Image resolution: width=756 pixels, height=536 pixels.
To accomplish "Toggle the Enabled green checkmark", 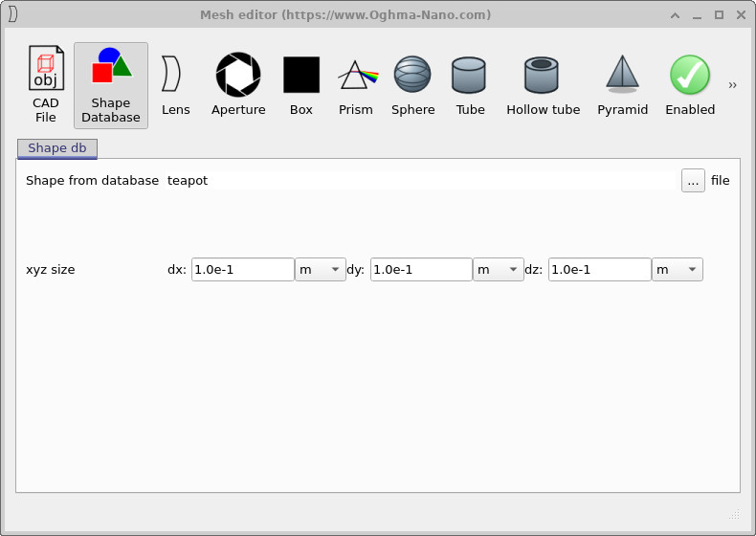I will pos(690,85).
